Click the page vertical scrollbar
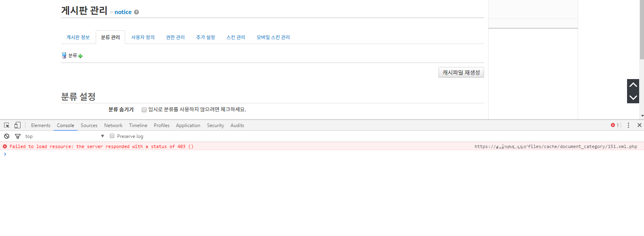The width and height of the screenshot is (644, 236). pyautogui.click(x=642, y=32)
